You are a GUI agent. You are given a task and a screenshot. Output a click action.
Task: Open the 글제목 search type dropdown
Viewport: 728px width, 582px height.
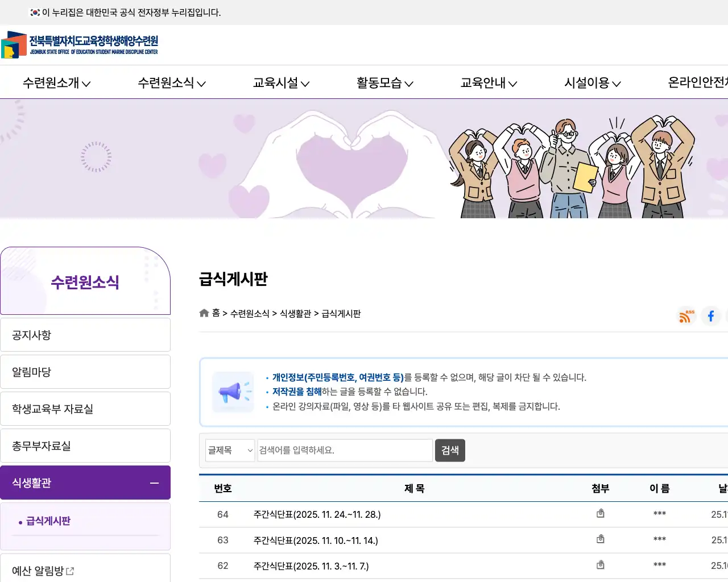pyautogui.click(x=230, y=451)
